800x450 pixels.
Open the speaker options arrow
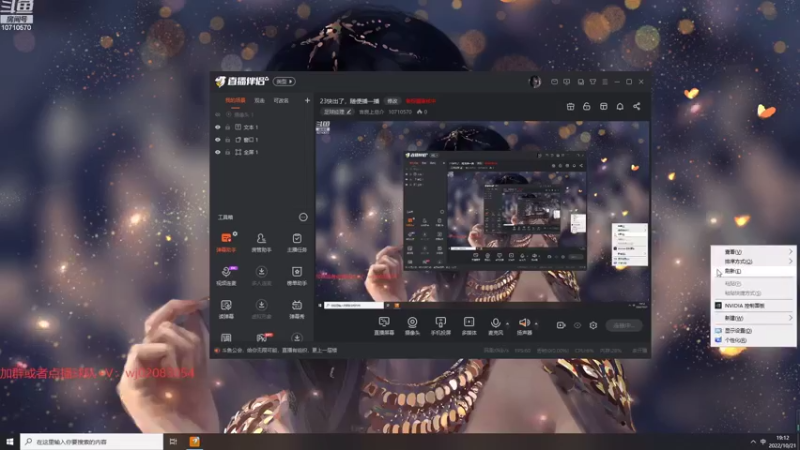(x=536, y=323)
